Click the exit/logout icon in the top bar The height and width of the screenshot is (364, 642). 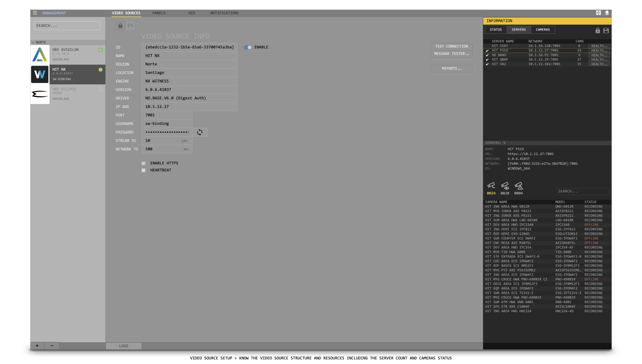(598, 13)
